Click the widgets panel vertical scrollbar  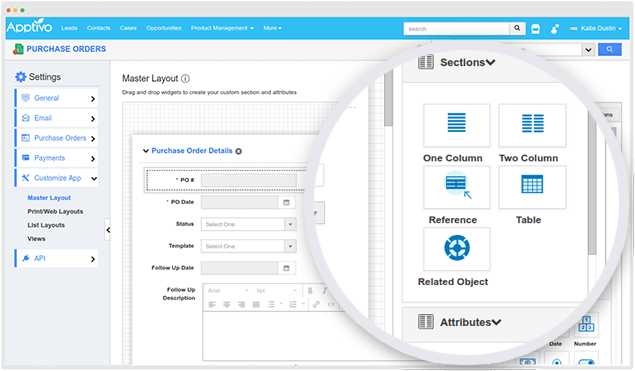point(592,182)
